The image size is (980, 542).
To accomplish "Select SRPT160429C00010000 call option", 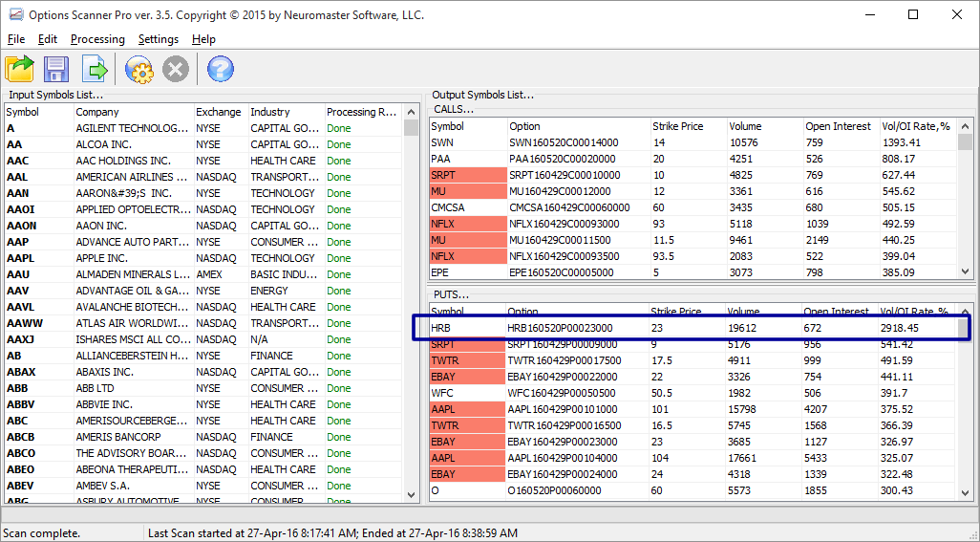I will click(693, 175).
